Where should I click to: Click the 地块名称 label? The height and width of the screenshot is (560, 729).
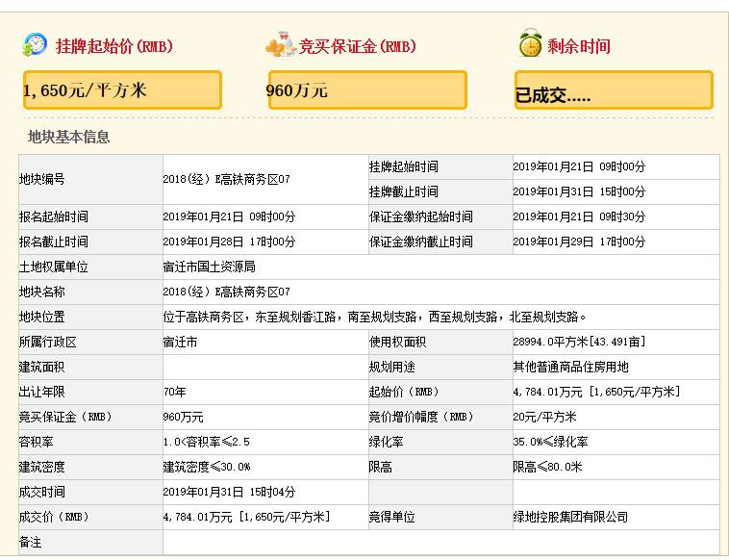[42, 293]
